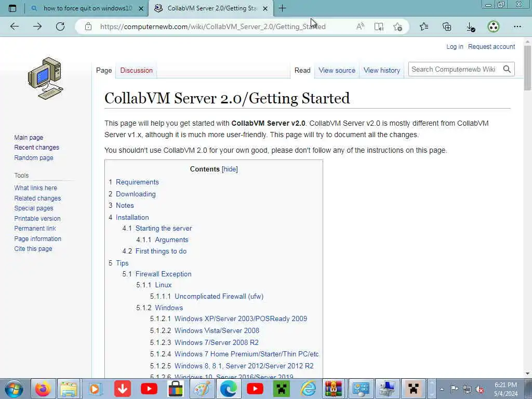Screen dimensions: 532x399
Task: Open the Request account link
Action: point(491,46)
